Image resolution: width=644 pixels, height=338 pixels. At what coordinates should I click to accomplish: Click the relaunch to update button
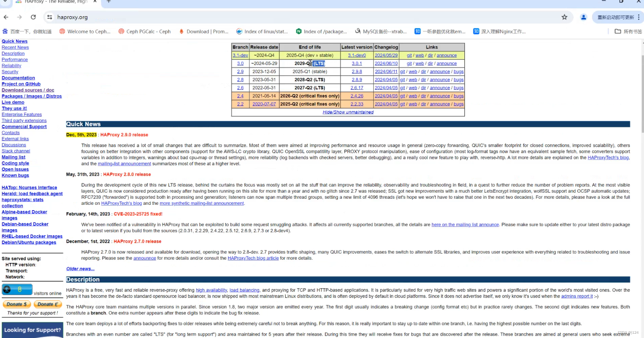click(x=616, y=17)
